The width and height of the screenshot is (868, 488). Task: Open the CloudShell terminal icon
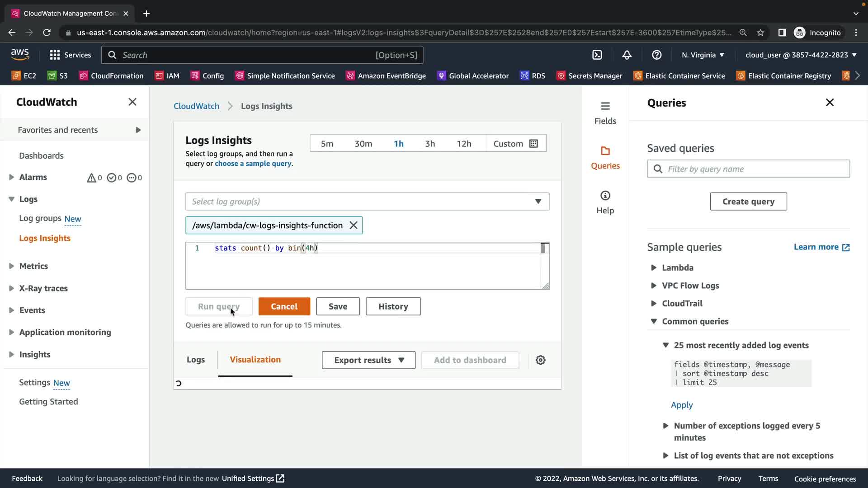point(597,55)
